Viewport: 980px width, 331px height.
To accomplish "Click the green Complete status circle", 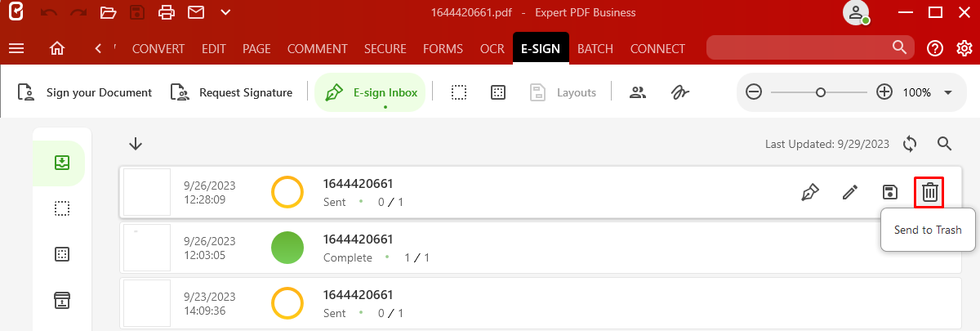I will pos(287,248).
